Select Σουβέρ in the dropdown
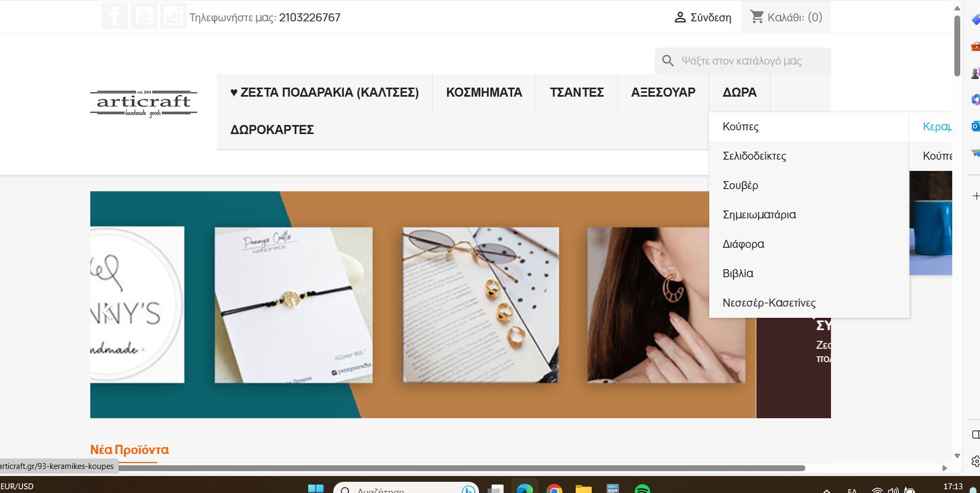Image resolution: width=980 pixels, height=493 pixels. click(x=809, y=185)
